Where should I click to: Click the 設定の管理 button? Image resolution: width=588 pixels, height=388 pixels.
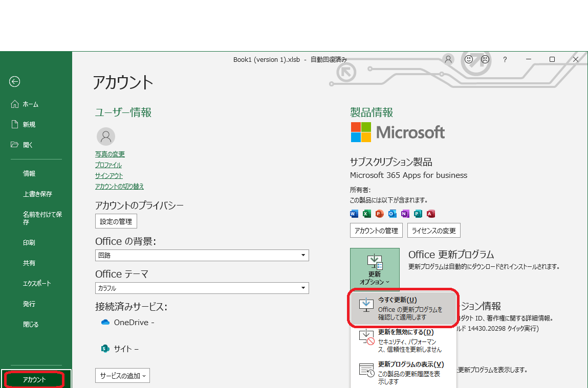point(116,221)
